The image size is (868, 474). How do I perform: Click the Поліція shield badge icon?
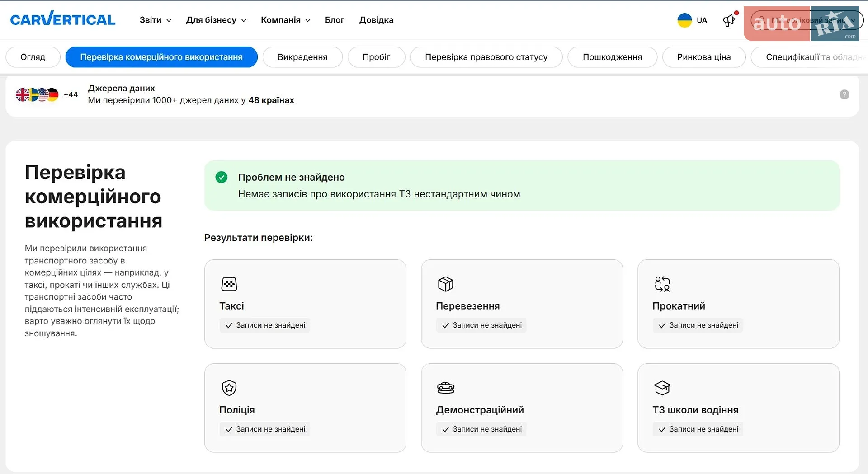point(229,388)
